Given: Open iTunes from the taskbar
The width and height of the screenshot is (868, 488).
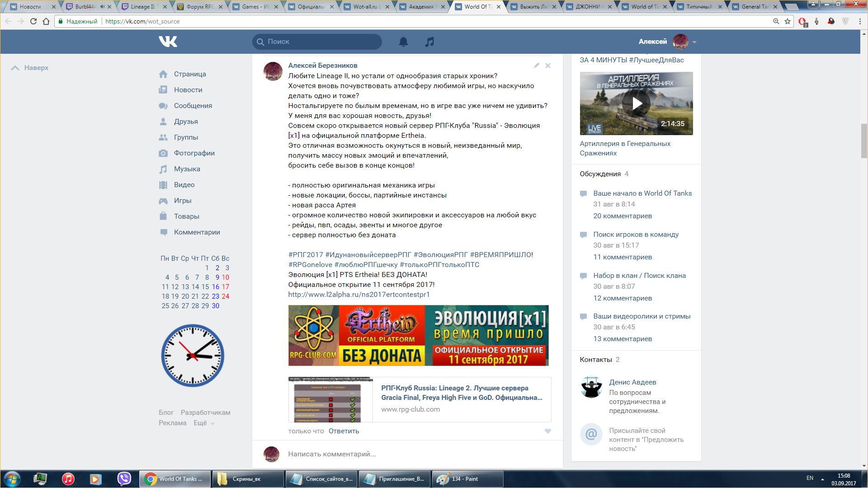Looking at the screenshot, I should coord(68,479).
